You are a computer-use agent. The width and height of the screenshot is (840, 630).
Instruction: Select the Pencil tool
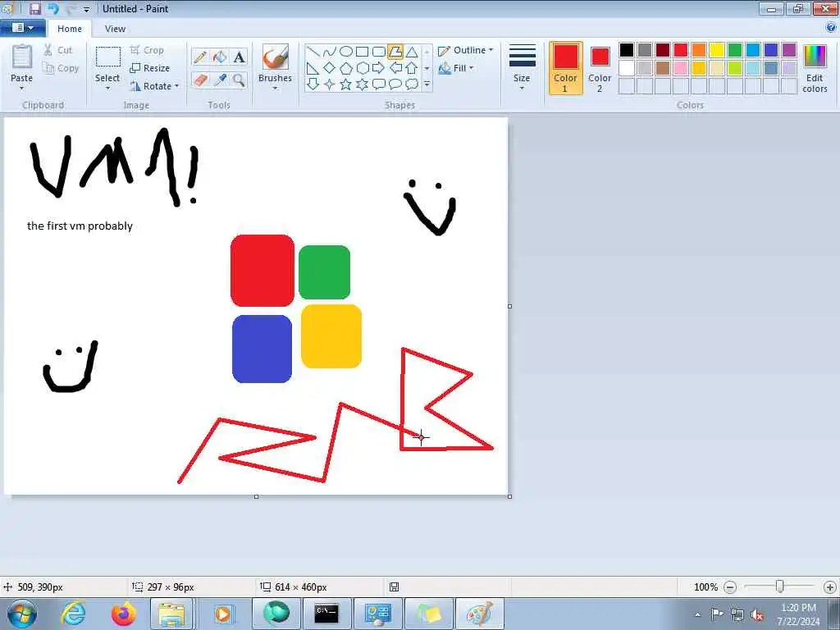[200, 57]
